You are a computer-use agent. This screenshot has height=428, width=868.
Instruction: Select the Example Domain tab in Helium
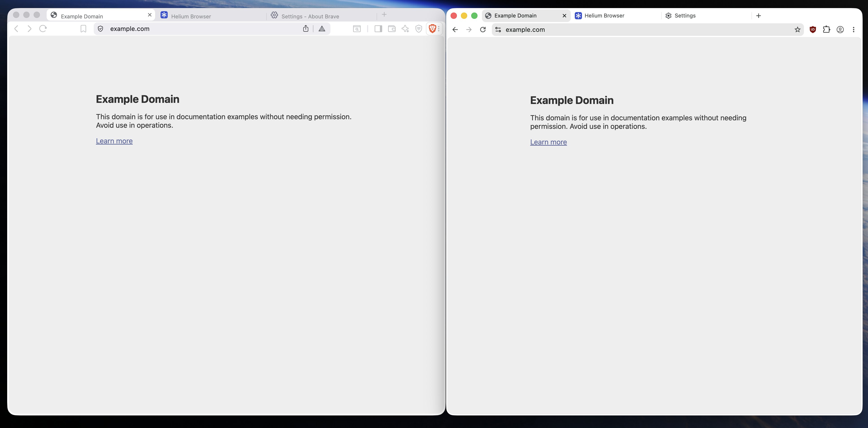(x=526, y=16)
